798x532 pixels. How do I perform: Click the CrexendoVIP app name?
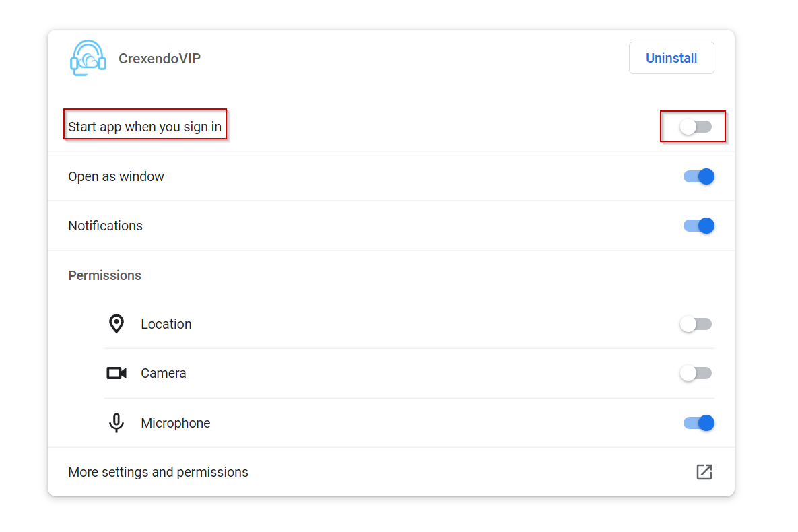160,59
